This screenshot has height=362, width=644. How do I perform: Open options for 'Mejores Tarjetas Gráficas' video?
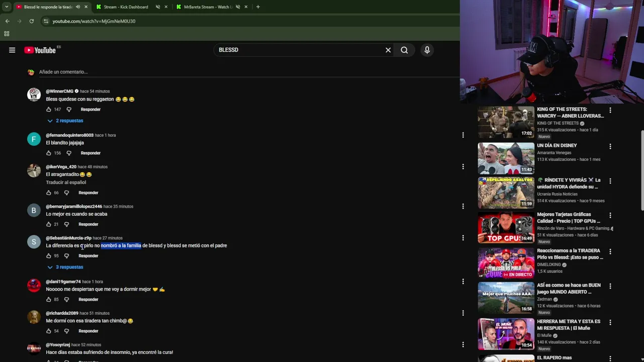coord(610,215)
